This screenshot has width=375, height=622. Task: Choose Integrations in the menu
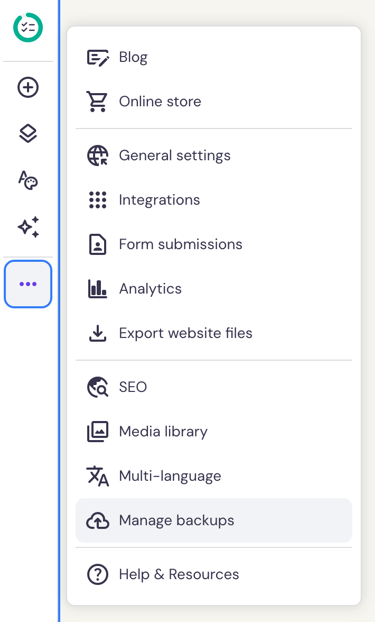click(214, 200)
